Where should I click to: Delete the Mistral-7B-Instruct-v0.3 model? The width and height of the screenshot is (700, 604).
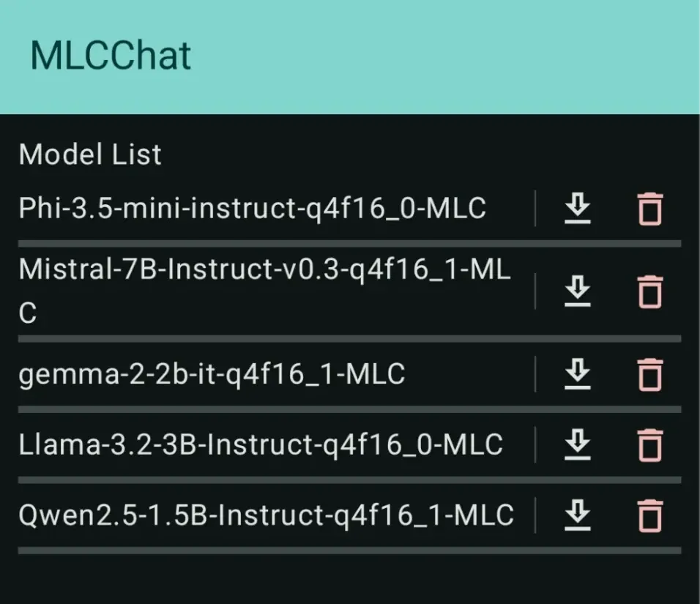click(x=649, y=291)
